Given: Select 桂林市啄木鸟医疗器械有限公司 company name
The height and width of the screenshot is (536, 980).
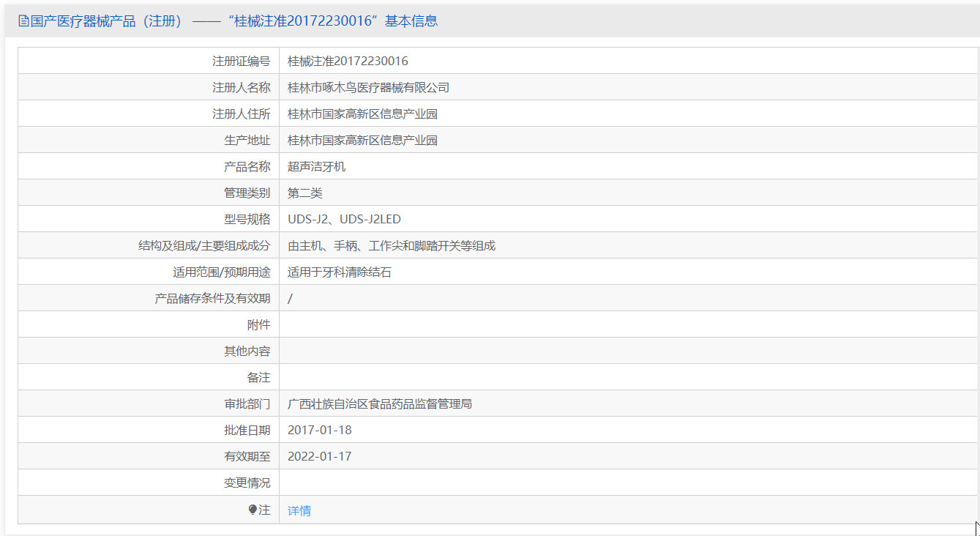Looking at the screenshot, I should pos(368,87).
